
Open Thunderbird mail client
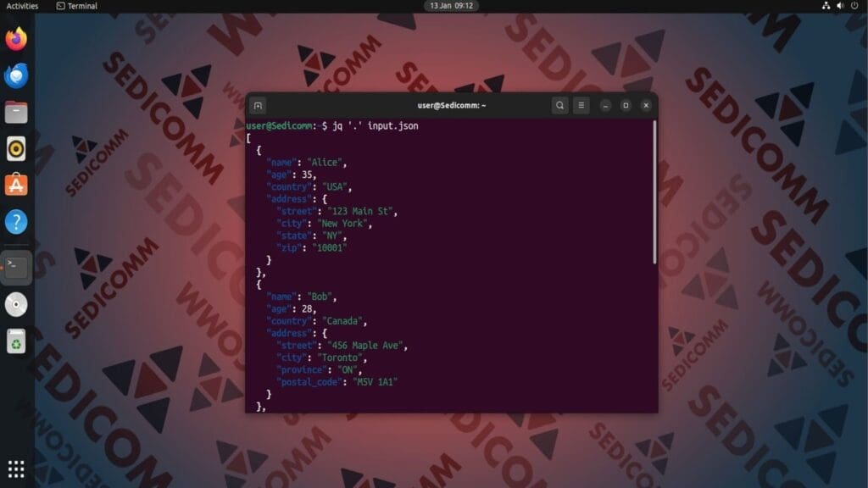(15, 78)
